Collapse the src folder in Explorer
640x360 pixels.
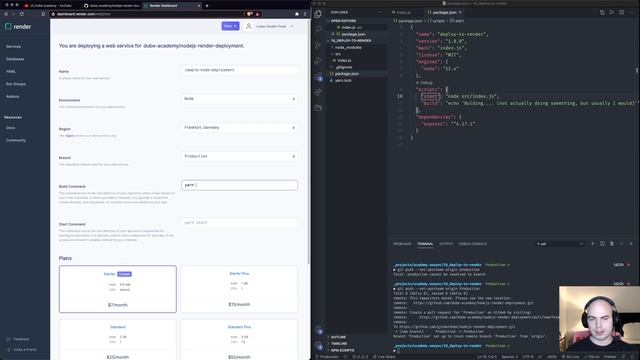(x=338, y=54)
